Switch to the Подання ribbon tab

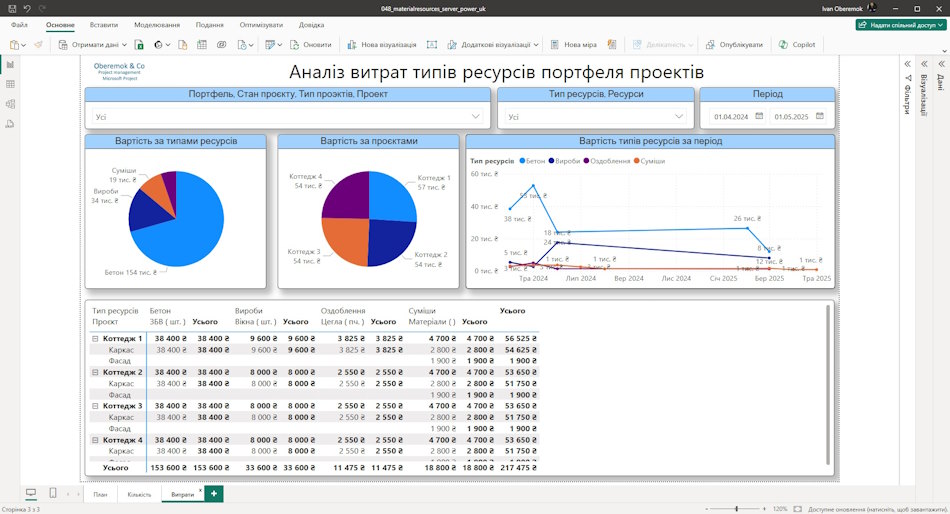click(x=210, y=25)
